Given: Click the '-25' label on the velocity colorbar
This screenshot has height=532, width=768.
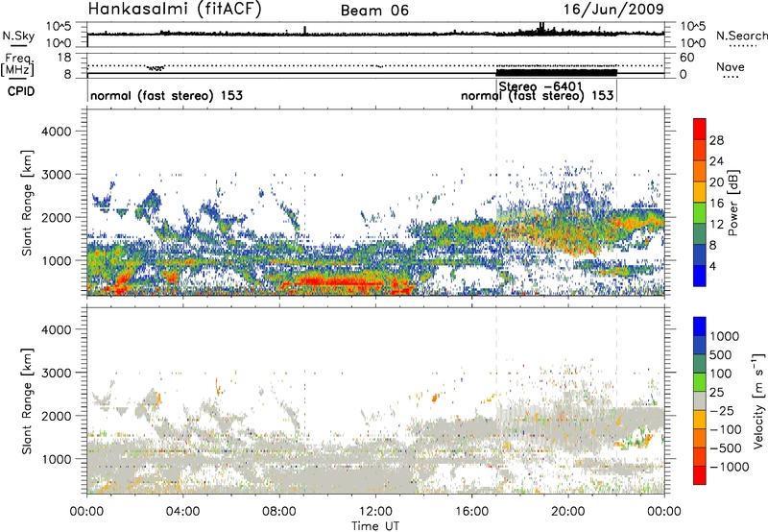Looking at the screenshot, I should (722, 411).
